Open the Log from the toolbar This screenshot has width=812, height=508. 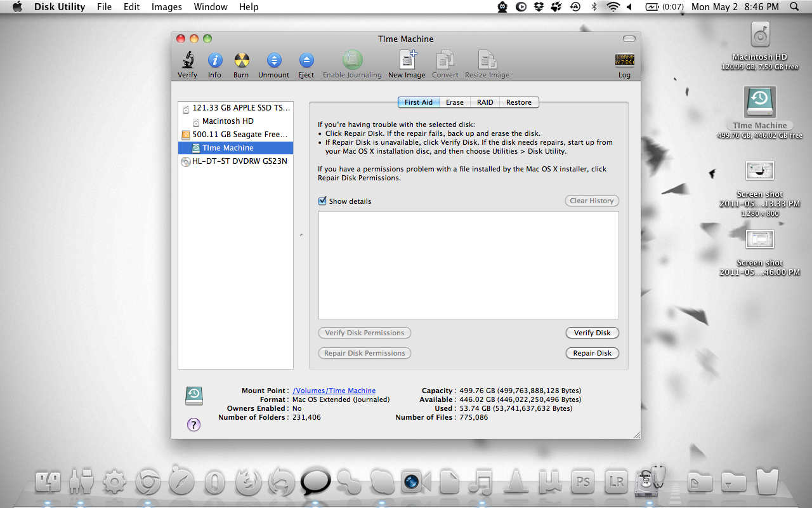coord(625,60)
